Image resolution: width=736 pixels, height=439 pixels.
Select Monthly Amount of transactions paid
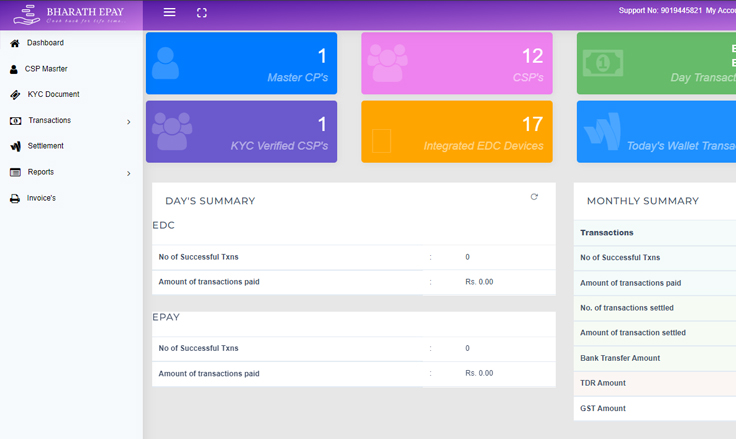tap(655, 283)
